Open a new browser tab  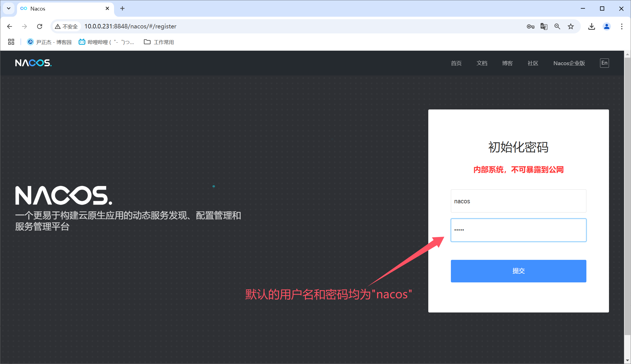pos(122,8)
